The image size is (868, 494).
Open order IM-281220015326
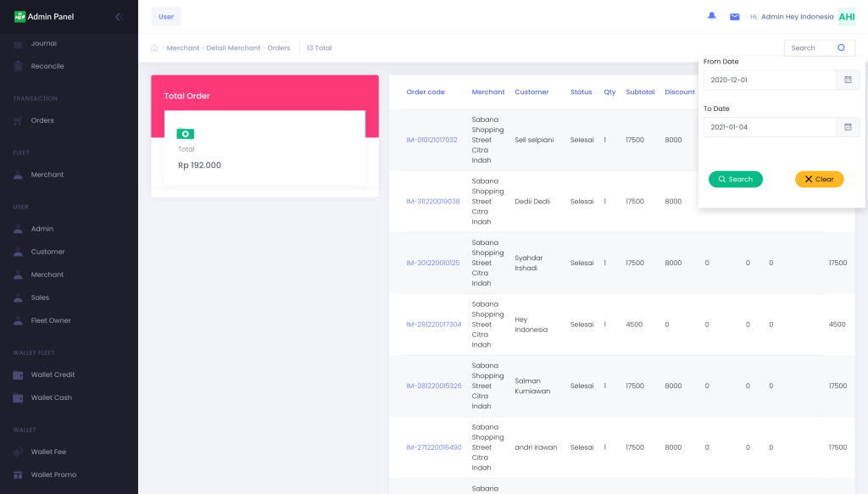(434, 386)
